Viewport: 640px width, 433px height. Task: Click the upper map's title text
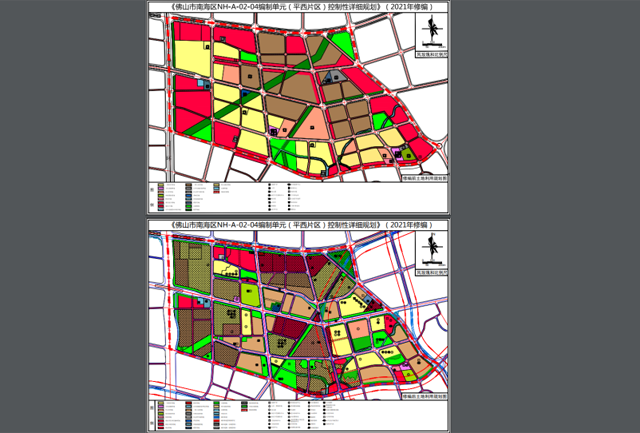coord(298,7)
